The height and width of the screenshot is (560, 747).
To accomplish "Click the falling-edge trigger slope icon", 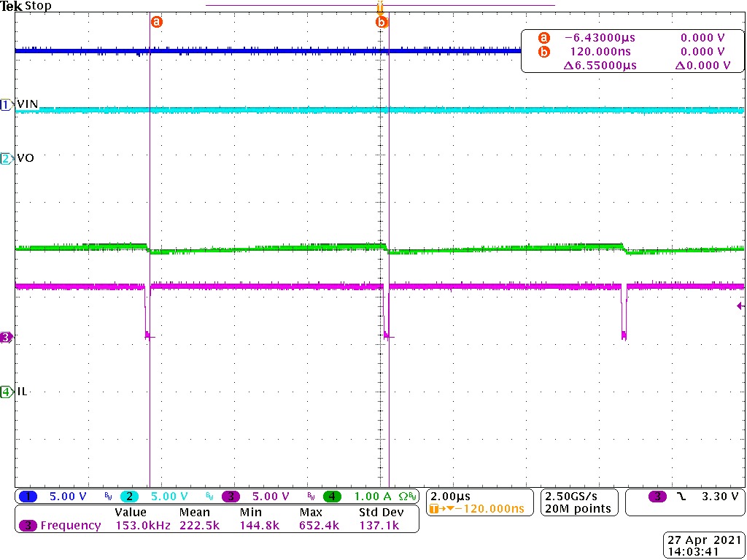I will point(681,497).
